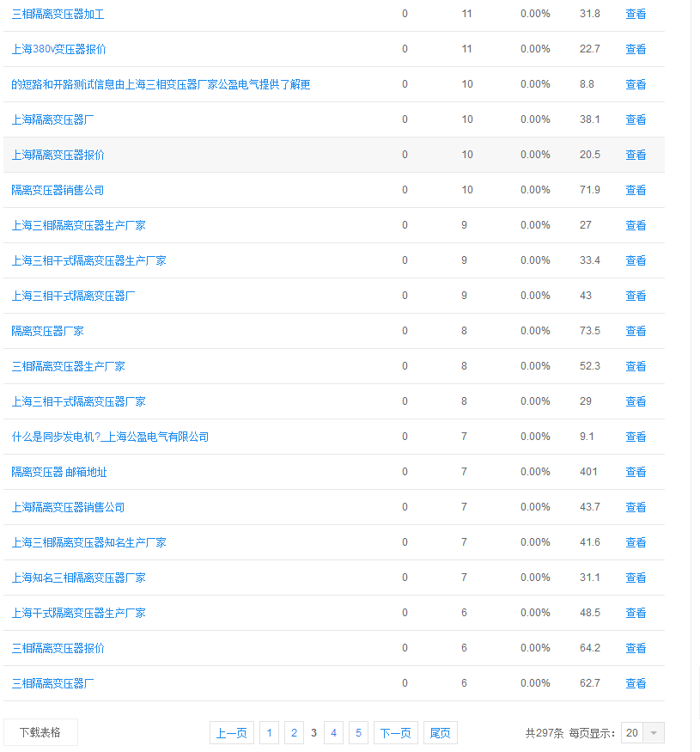Click 查看 for 上海380v变压器报价 row

click(x=636, y=49)
